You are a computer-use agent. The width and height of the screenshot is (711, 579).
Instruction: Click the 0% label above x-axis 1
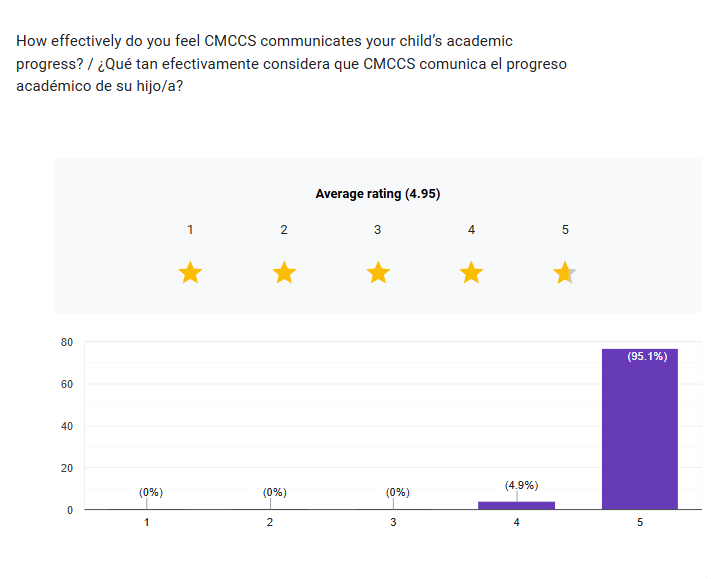click(151, 492)
